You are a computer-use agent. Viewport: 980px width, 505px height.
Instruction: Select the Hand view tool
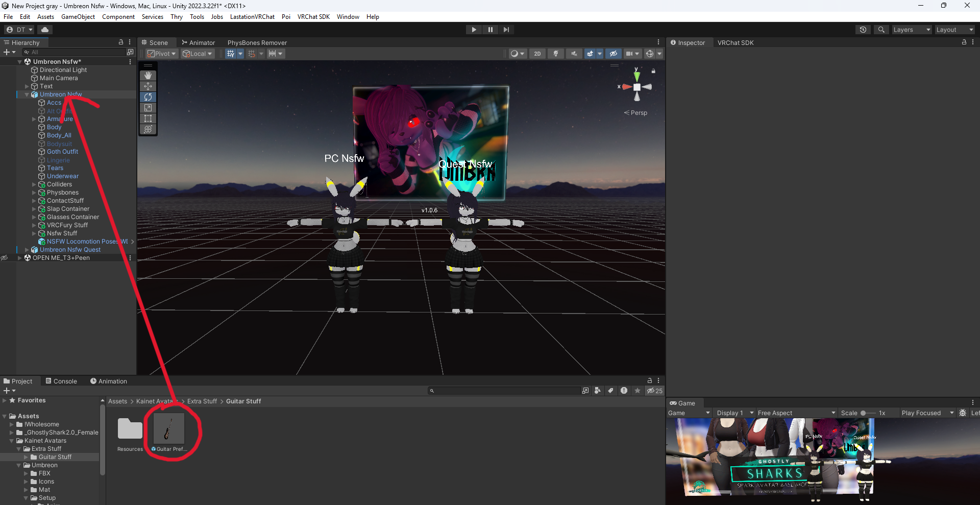tap(148, 76)
